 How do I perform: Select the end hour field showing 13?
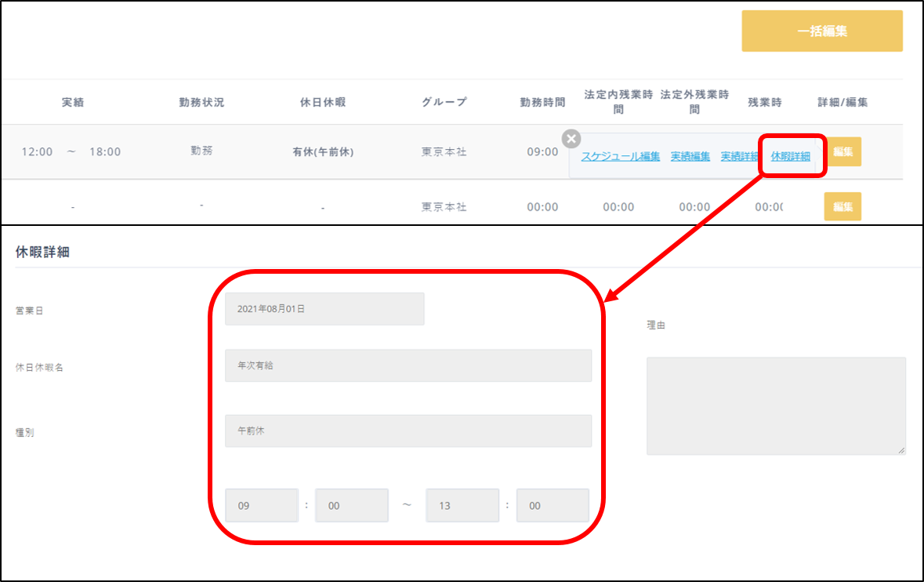462,506
